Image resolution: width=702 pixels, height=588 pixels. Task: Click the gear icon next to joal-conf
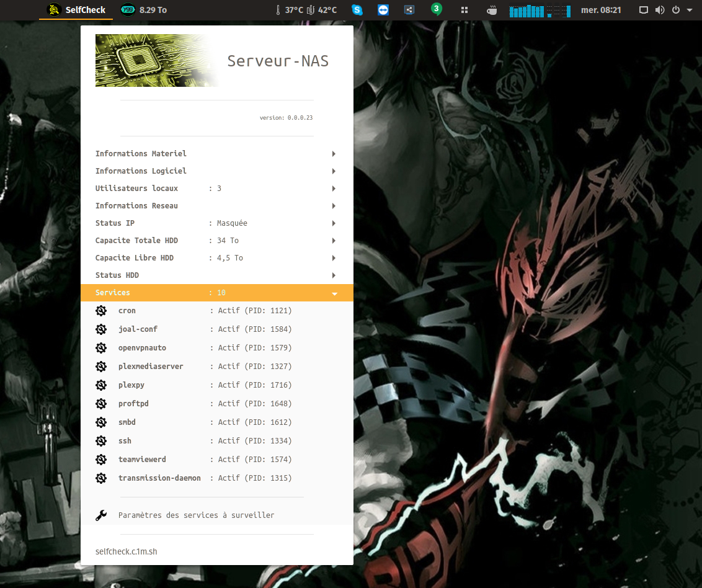click(x=101, y=329)
